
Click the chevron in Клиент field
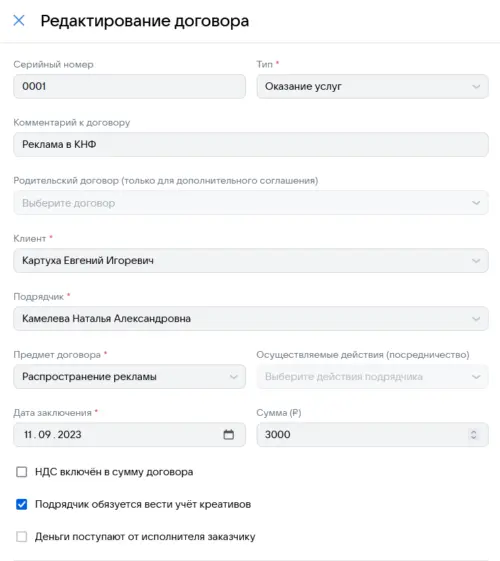(476, 261)
